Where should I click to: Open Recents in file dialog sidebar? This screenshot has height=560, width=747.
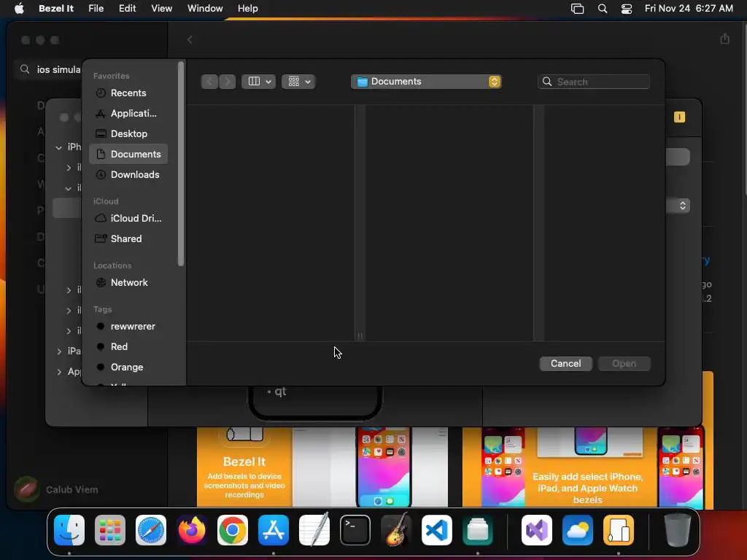(128, 93)
